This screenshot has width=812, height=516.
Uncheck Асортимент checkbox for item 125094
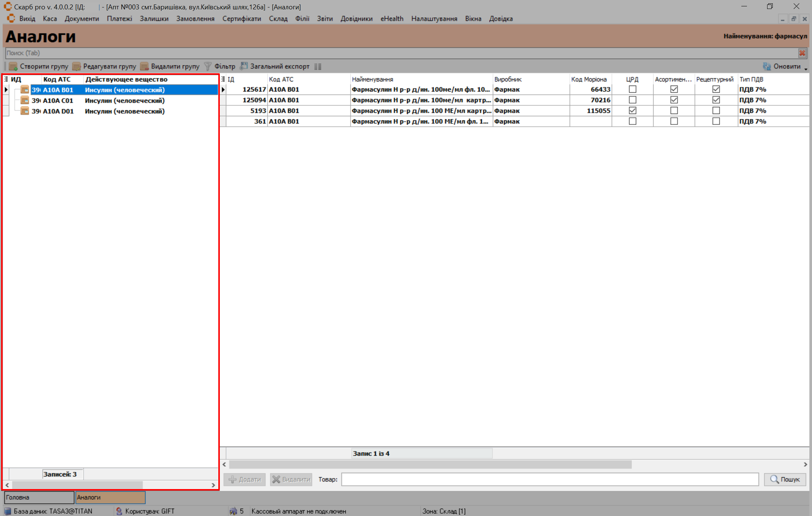(x=674, y=100)
